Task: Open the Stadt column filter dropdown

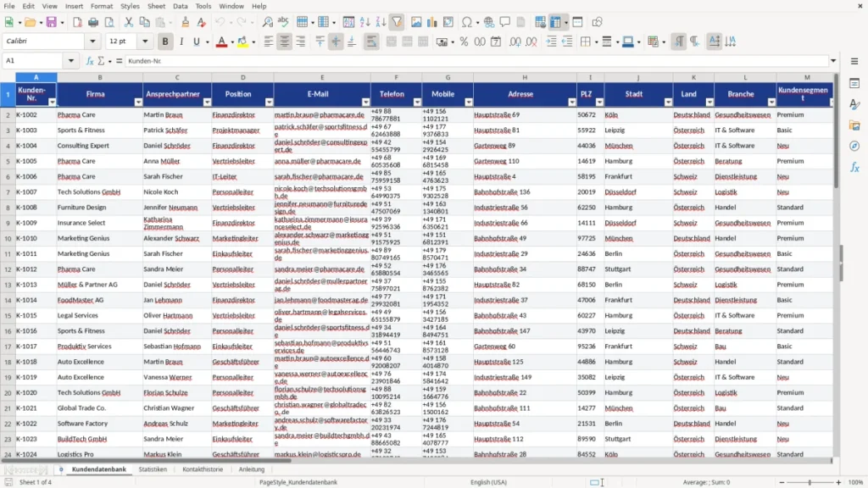Action: (x=668, y=102)
